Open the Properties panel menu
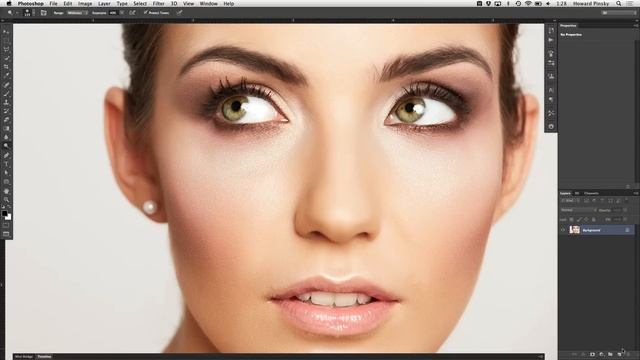 [636, 25]
